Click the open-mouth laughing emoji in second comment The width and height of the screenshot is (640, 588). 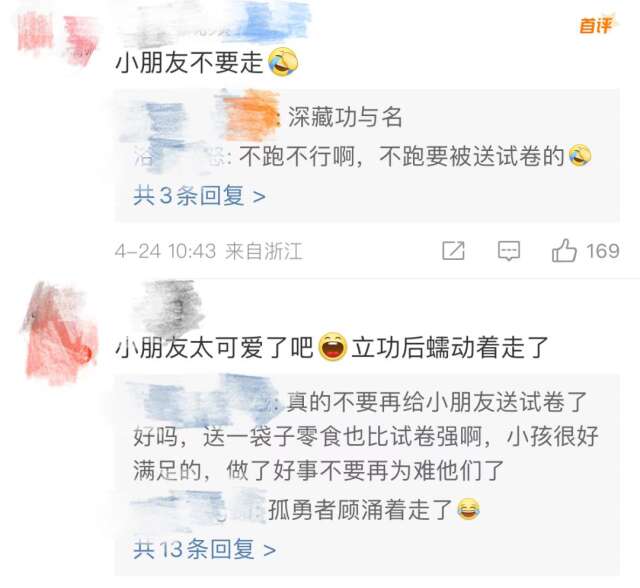(x=333, y=347)
